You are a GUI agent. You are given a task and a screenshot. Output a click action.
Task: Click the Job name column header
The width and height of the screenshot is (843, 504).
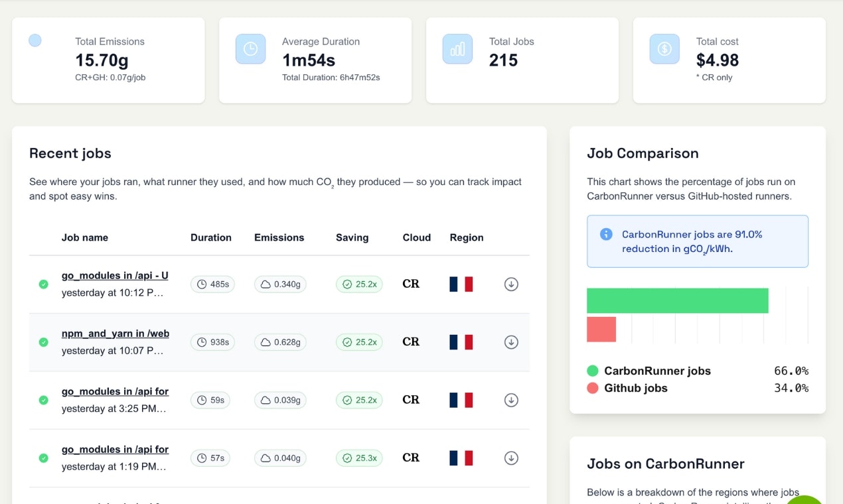[85, 237]
